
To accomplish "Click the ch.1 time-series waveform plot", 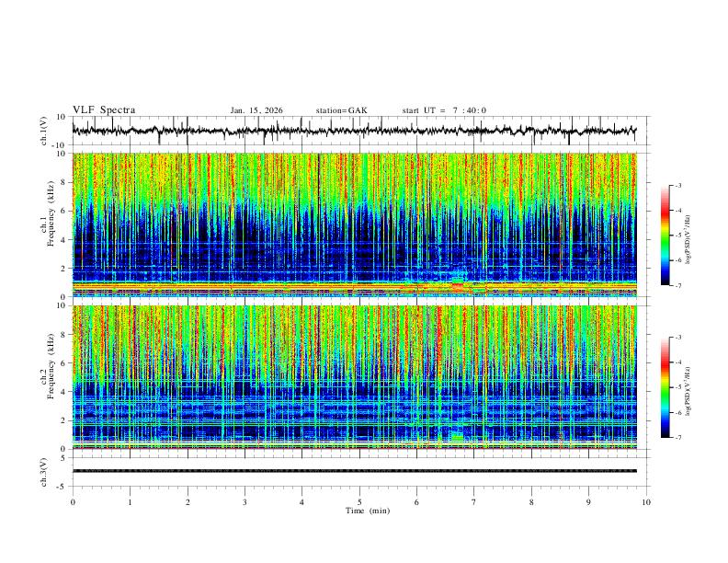I will click(354, 131).
